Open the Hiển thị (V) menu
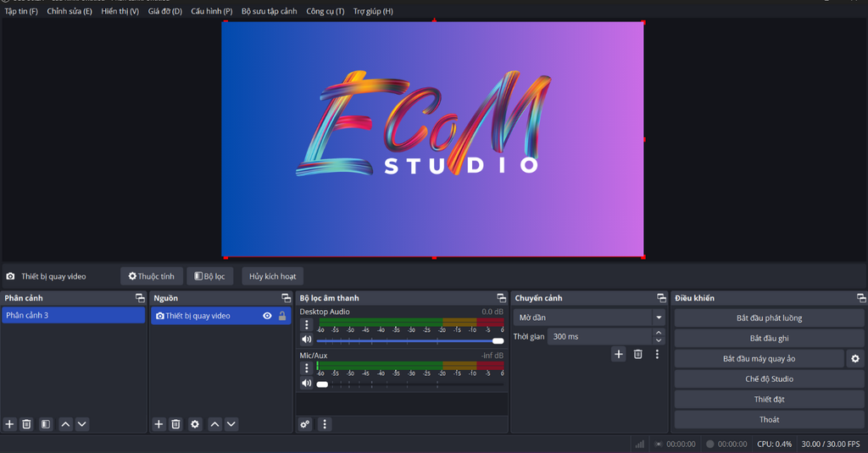The height and width of the screenshot is (453, 868). tap(120, 11)
